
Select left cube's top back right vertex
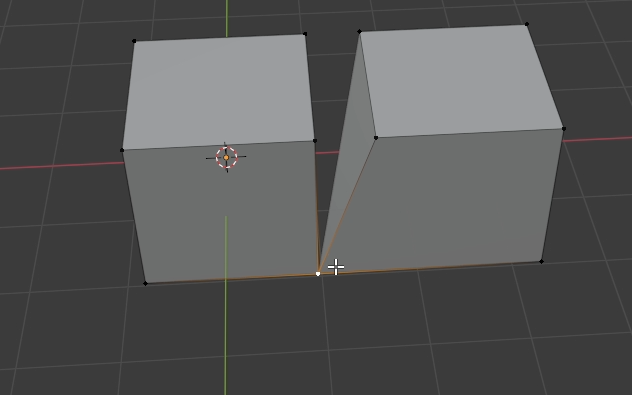(305, 34)
